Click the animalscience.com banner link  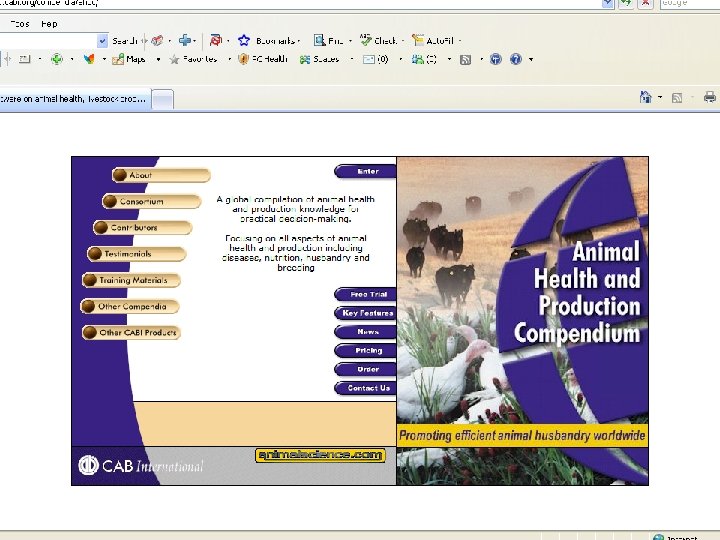point(320,455)
